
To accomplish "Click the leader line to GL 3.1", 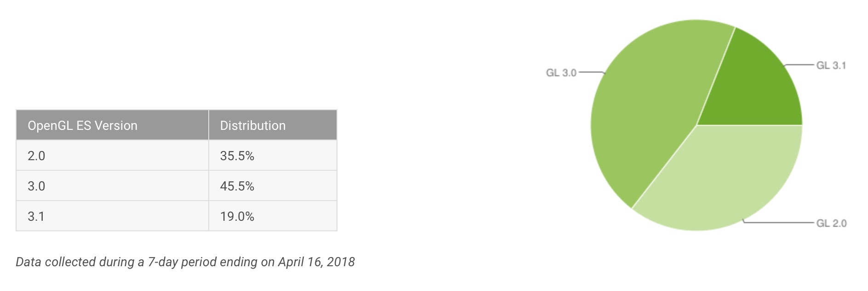I will click(x=799, y=66).
